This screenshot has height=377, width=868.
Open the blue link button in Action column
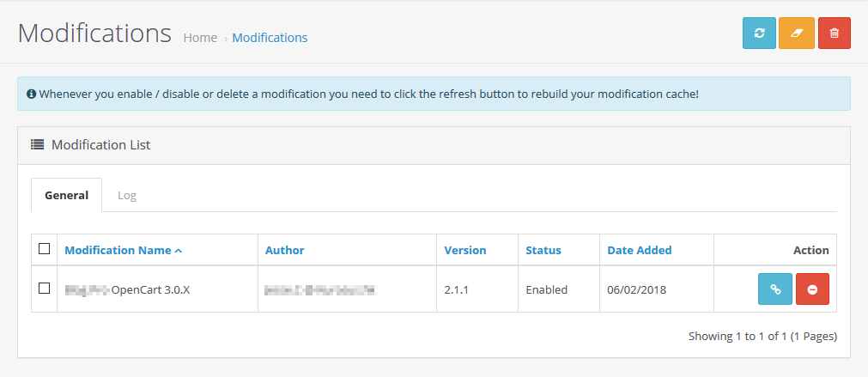(x=774, y=289)
